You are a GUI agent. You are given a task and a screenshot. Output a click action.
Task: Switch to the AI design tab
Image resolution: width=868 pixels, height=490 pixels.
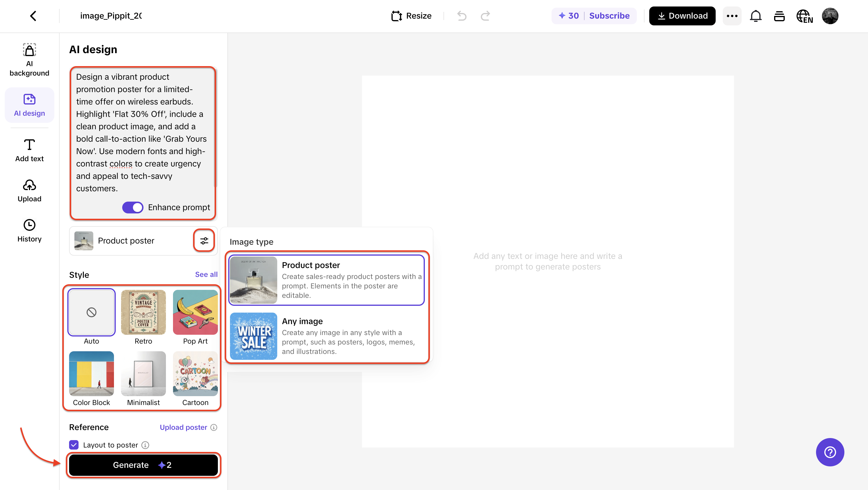(x=29, y=105)
